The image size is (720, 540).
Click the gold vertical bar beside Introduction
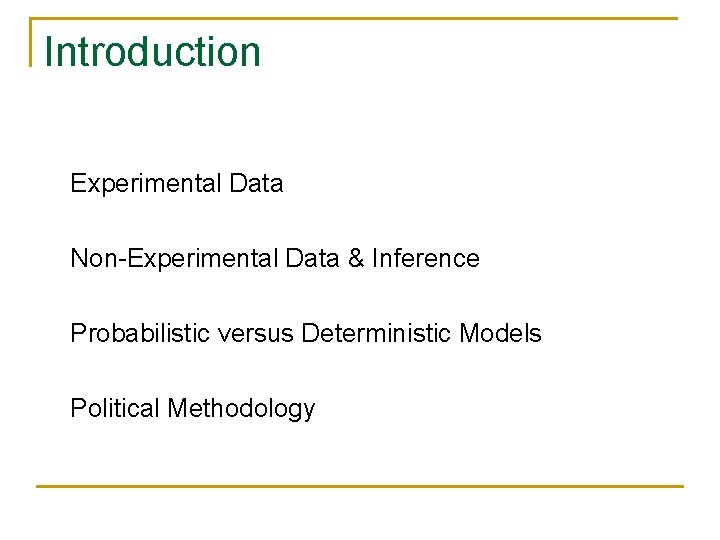pos(32,42)
